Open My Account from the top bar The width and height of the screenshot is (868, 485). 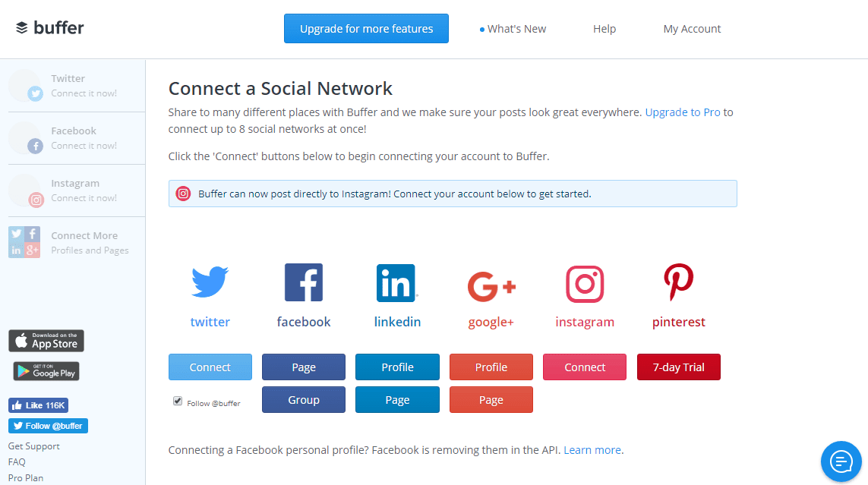[692, 29]
